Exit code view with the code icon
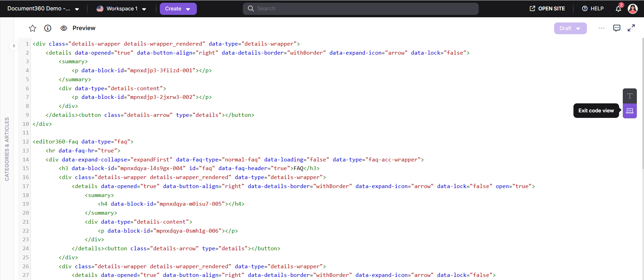Viewport: 644px width, 280px height. (x=630, y=111)
